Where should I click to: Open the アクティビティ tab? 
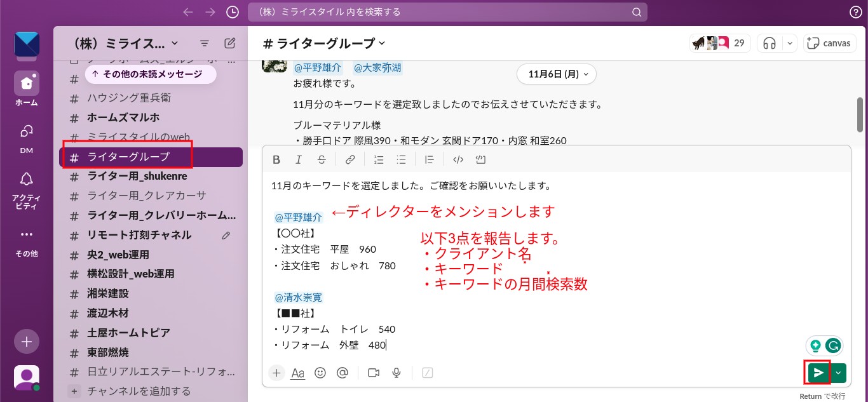(27, 190)
